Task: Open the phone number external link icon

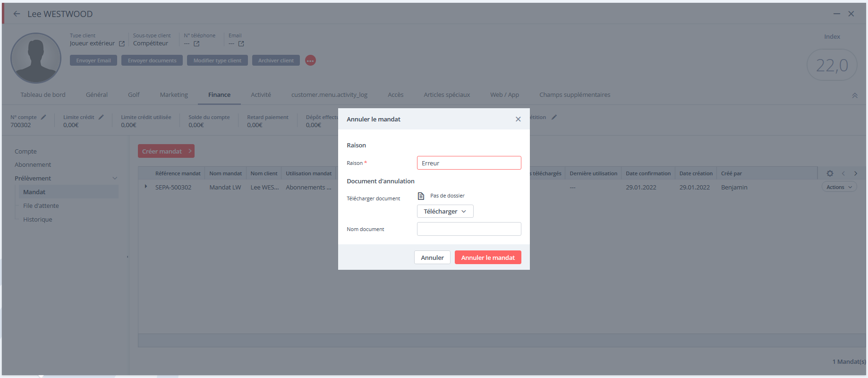Action: [x=196, y=43]
